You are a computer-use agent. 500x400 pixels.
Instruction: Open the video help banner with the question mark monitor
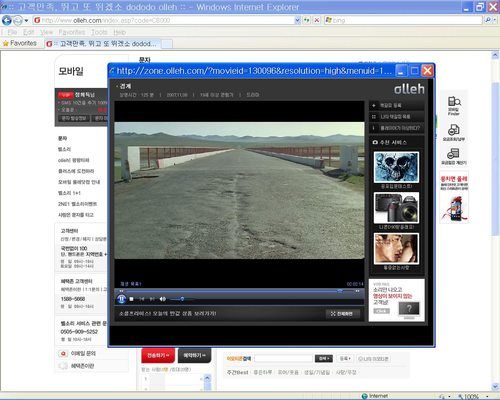pos(396,300)
